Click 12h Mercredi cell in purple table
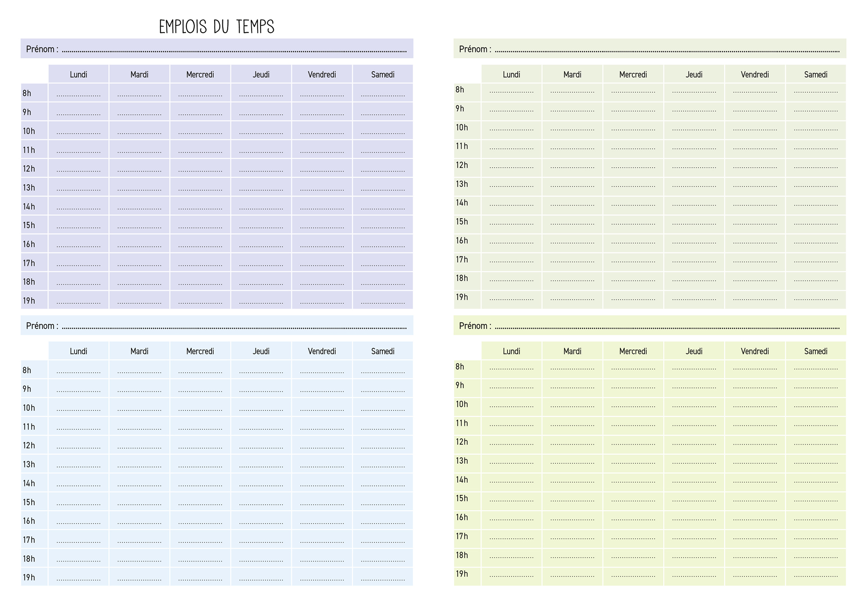868x601 pixels. tap(200, 168)
